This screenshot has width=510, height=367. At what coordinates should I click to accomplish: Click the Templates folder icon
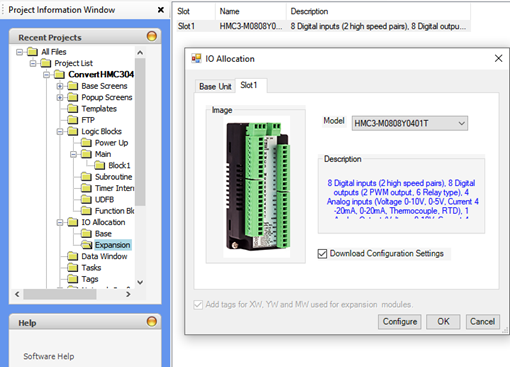(x=72, y=109)
